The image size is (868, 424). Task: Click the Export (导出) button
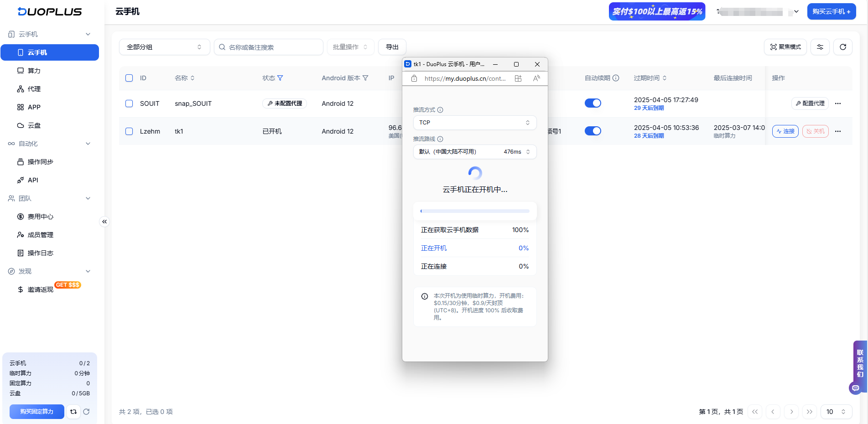[x=392, y=47]
